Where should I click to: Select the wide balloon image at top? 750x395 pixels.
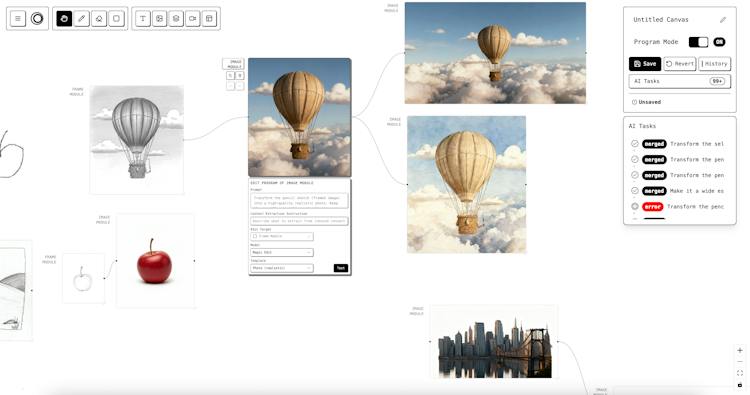click(495, 53)
